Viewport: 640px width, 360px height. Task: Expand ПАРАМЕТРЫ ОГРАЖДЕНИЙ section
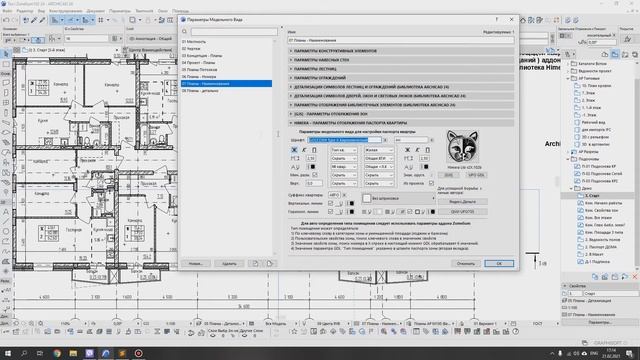tap(401, 78)
